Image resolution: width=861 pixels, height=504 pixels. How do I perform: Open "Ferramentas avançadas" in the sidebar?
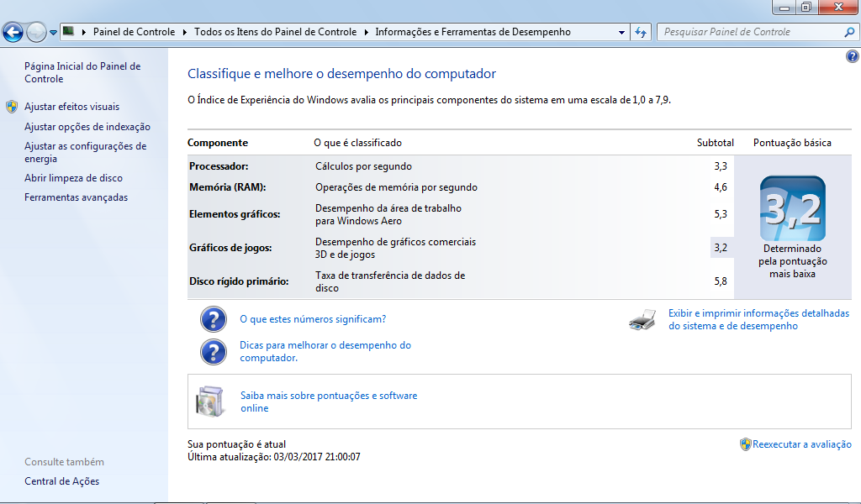[x=76, y=197]
